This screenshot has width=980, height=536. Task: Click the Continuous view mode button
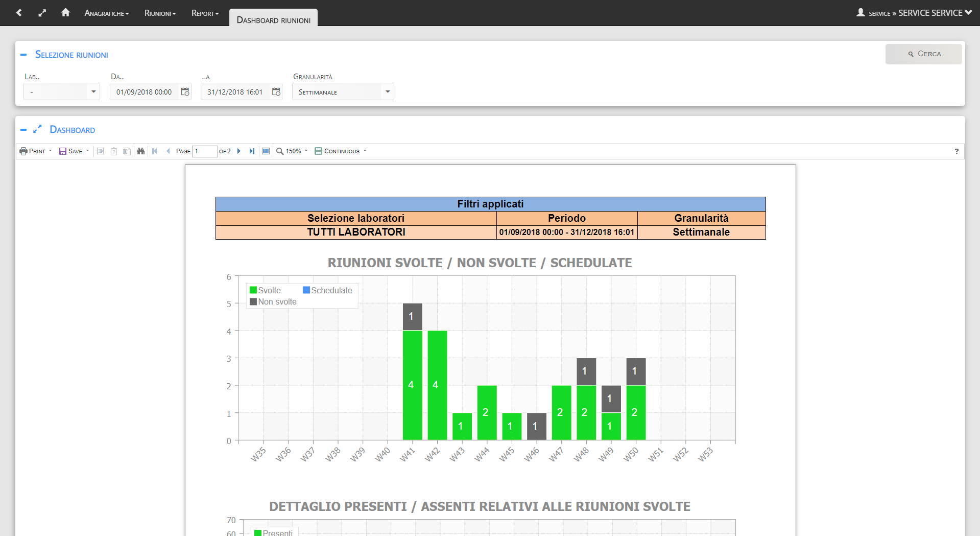tap(337, 151)
